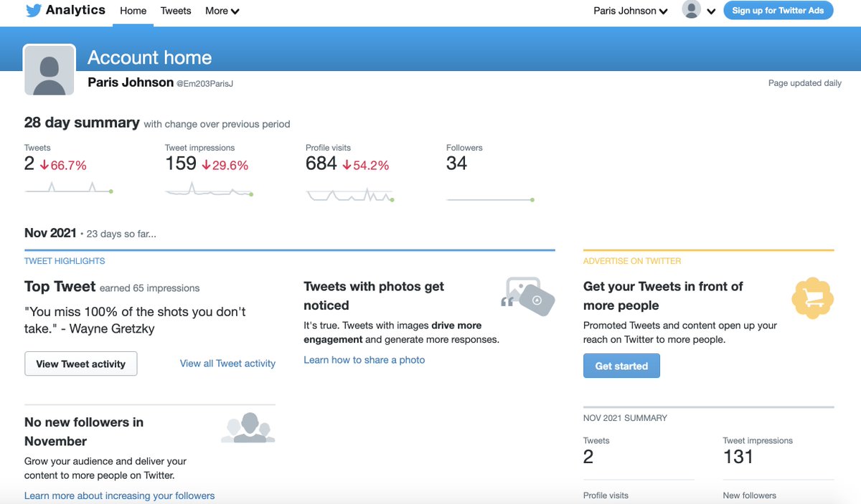This screenshot has width=861, height=504.
Task: Click the followers group silhouette icon
Action: click(248, 427)
